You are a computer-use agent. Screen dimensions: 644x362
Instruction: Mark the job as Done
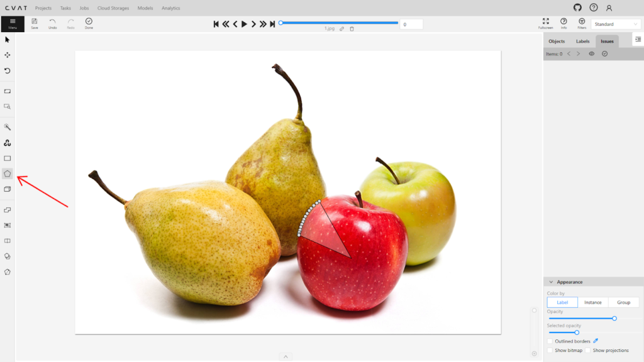click(x=89, y=24)
